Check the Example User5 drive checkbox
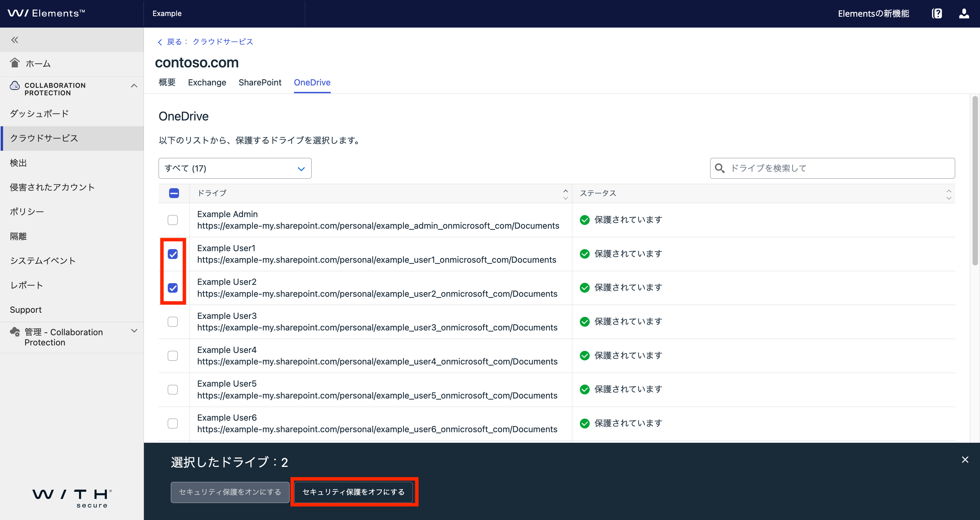The image size is (980, 520). click(173, 390)
